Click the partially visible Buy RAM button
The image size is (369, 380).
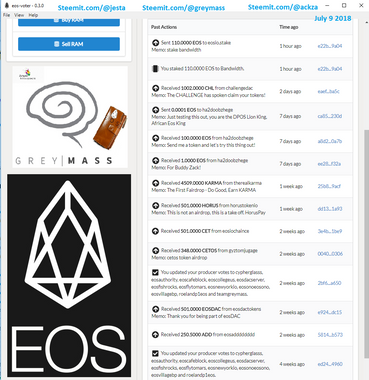[69, 22]
